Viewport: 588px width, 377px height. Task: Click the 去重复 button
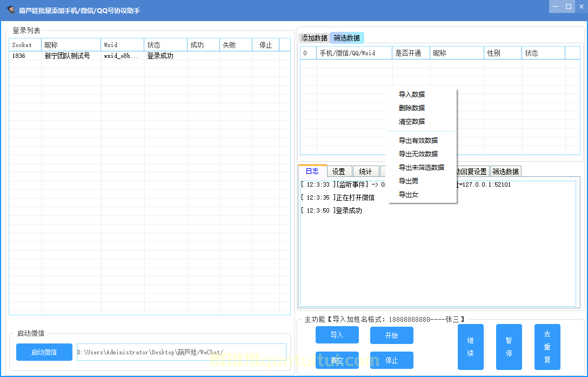[547, 347]
